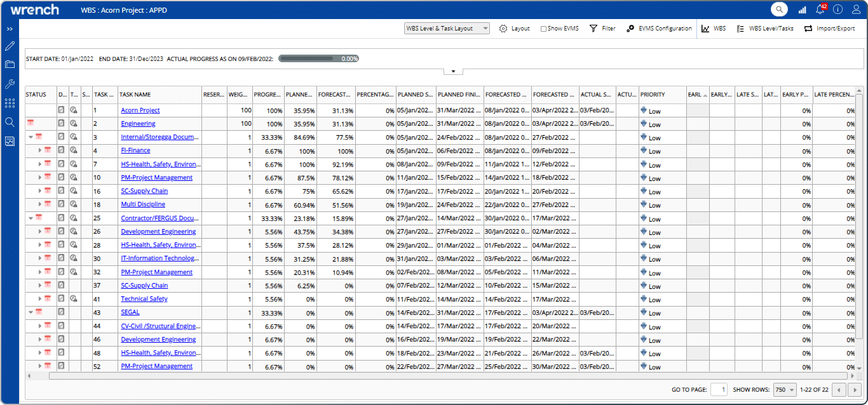
Task: Open the SC-Supply Chain link in row 16
Action: click(x=144, y=191)
